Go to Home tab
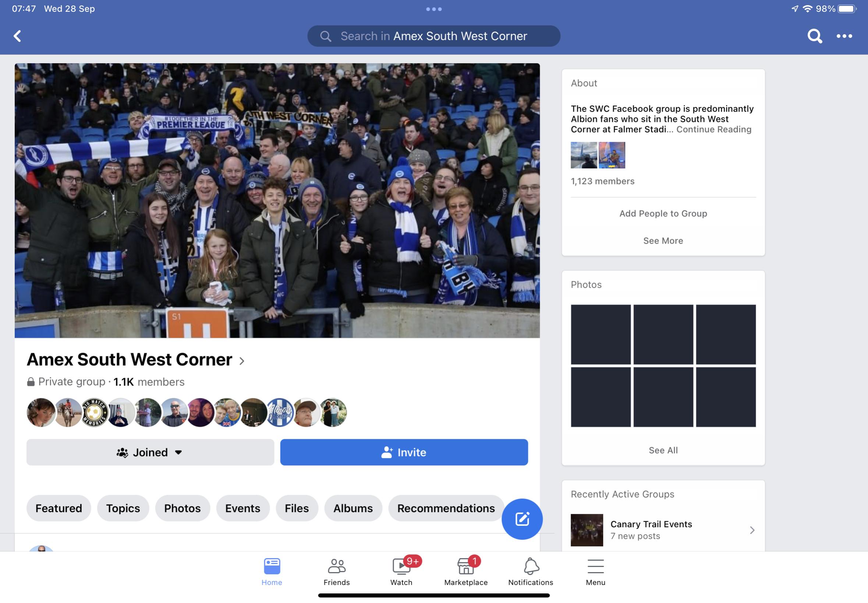This screenshot has width=868, height=603. coord(272,571)
